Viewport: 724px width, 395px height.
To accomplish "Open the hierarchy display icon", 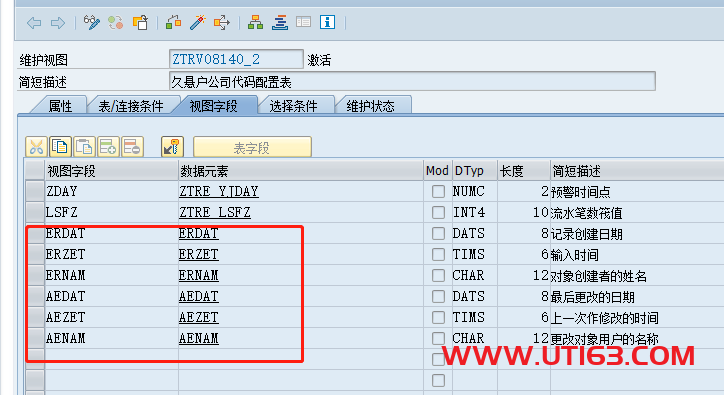I will pos(255,22).
